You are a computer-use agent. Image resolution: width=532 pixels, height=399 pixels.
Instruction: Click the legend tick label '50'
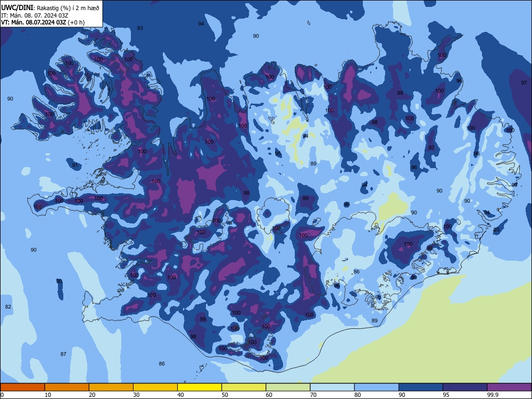tap(225, 395)
